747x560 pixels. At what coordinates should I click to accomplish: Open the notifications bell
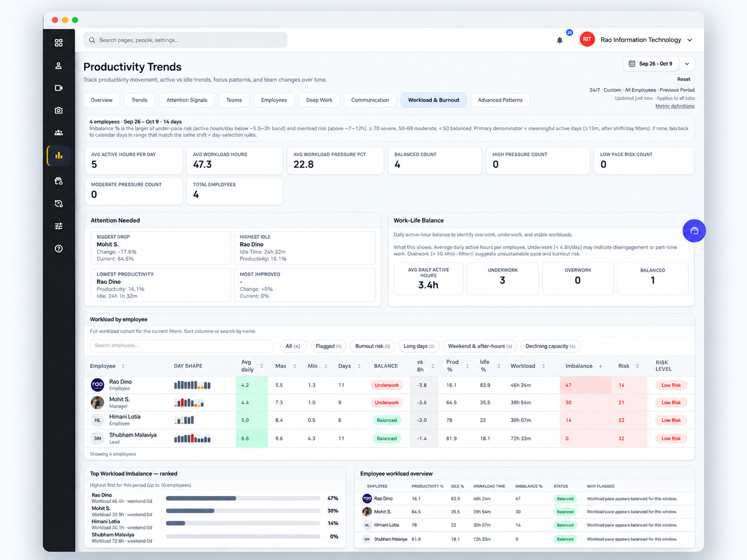(560, 40)
